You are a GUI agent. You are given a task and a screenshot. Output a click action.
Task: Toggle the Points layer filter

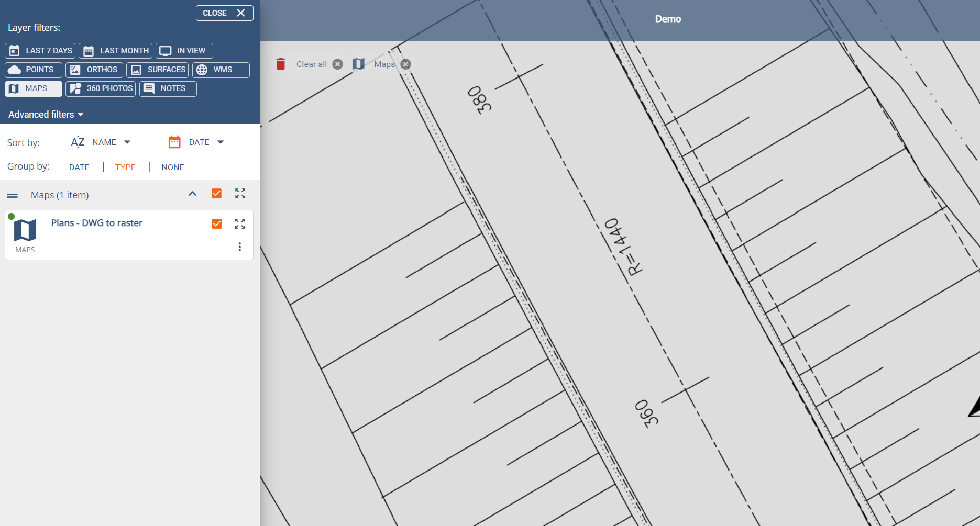tap(34, 70)
